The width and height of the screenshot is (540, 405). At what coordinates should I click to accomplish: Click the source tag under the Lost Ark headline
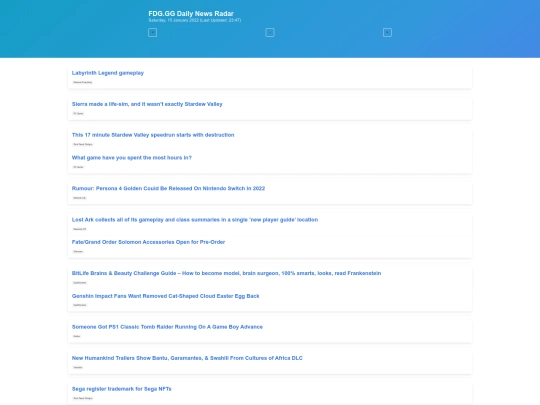[x=80, y=229]
